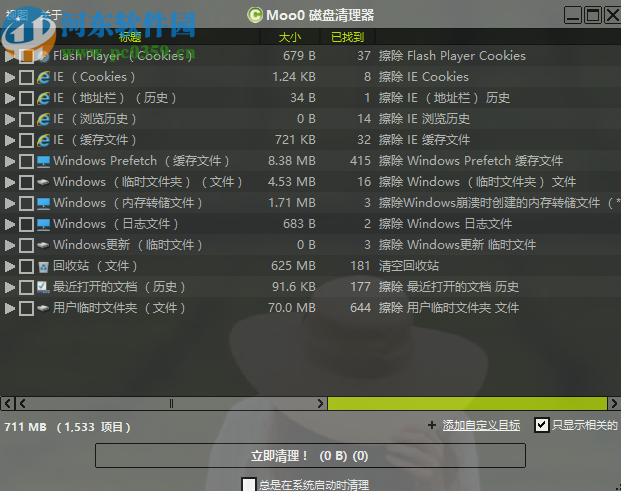
Task: Click the Windows更新 临时文件 drive icon
Action: point(44,245)
